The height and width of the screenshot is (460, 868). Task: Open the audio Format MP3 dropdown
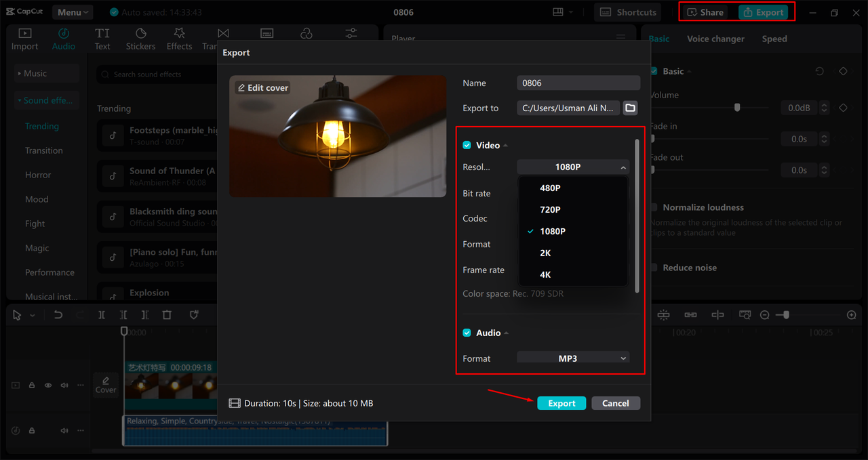point(573,358)
